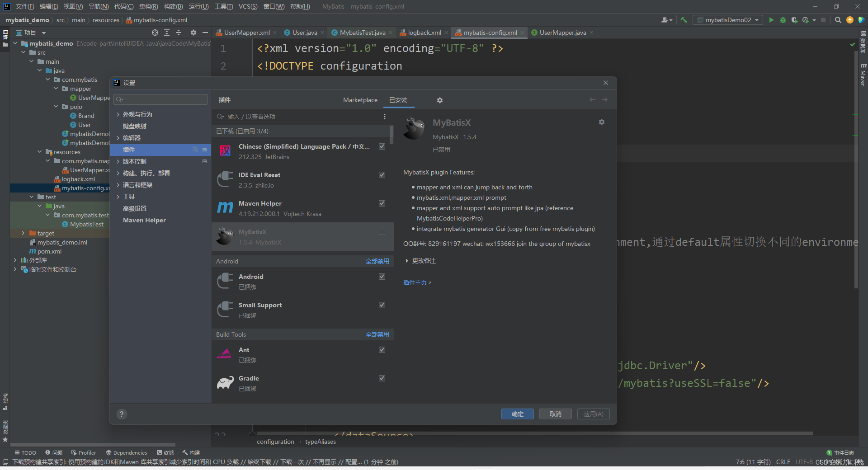Viewport: 868px width, 470px height.
Task: Run with coverage using the shield icon
Action: pos(794,20)
